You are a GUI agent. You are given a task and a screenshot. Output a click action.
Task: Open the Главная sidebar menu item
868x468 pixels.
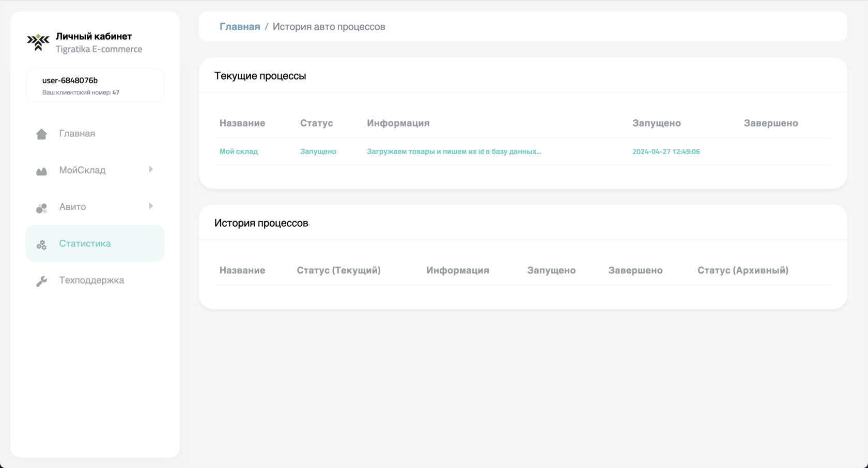95,133
